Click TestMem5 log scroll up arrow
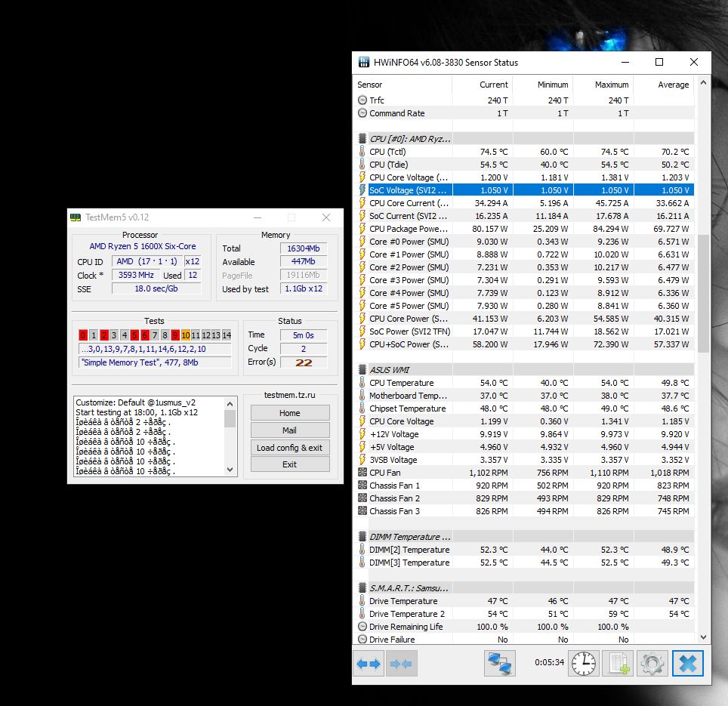The width and height of the screenshot is (728, 706). pyautogui.click(x=230, y=404)
